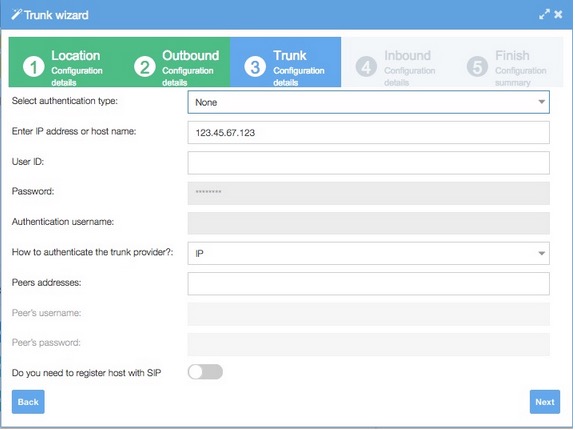The image size is (575, 430).
Task: Select the Inbound configuration step
Action: coord(396,62)
